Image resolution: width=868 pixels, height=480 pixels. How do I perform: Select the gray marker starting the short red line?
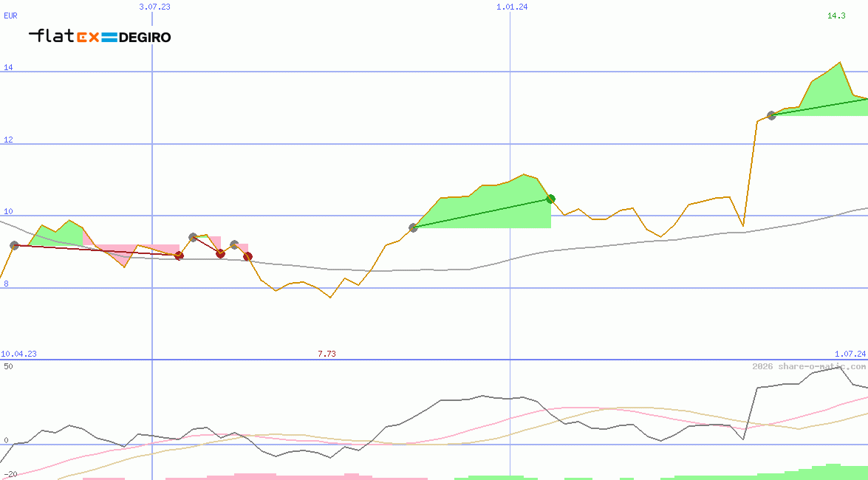[193, 237]
